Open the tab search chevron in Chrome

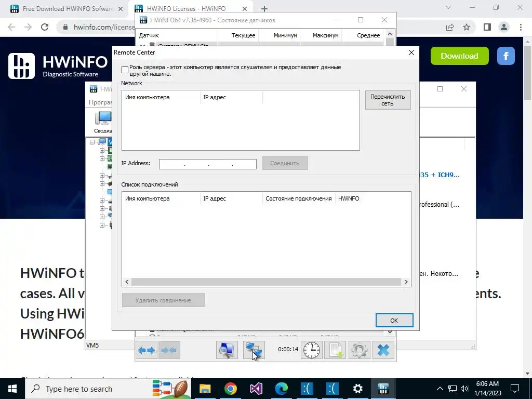pos(448,7)
